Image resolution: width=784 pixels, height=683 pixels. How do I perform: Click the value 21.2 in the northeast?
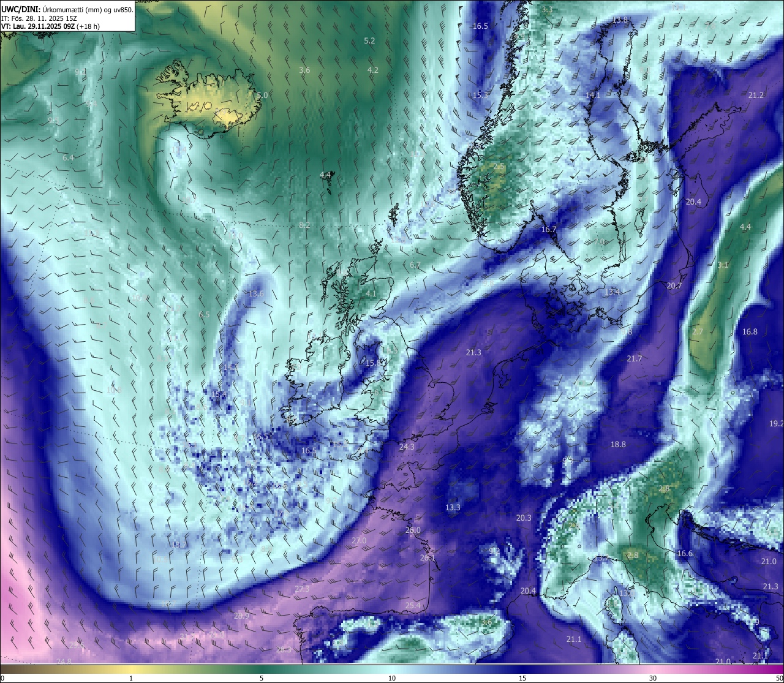coord(756,95)
